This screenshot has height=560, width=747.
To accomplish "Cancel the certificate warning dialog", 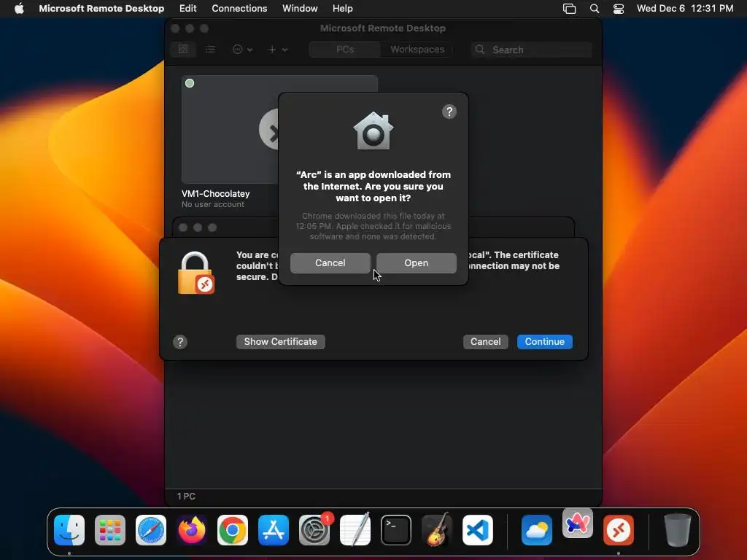I will [x=485, y=341].
